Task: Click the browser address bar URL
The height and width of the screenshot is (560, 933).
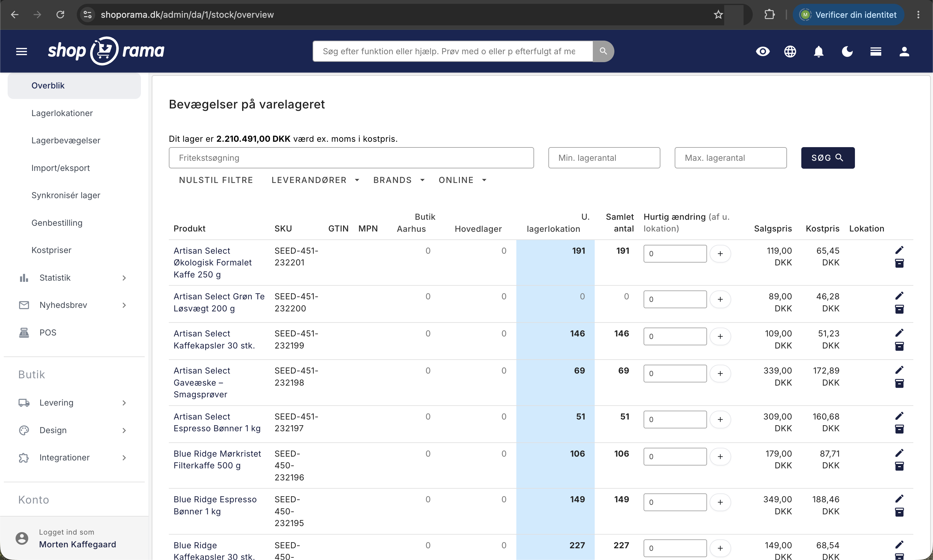Action: pyautogui.click(x=187, y=15)
